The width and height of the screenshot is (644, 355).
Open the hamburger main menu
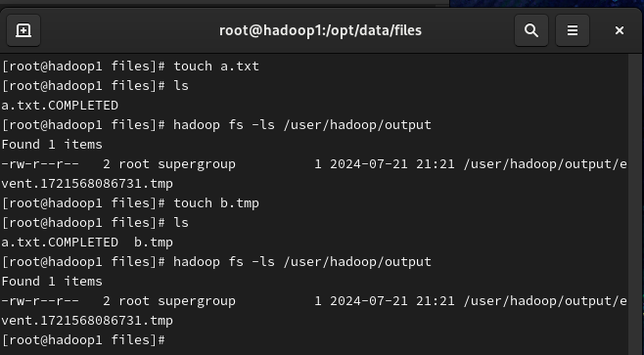tap(573, 30)
